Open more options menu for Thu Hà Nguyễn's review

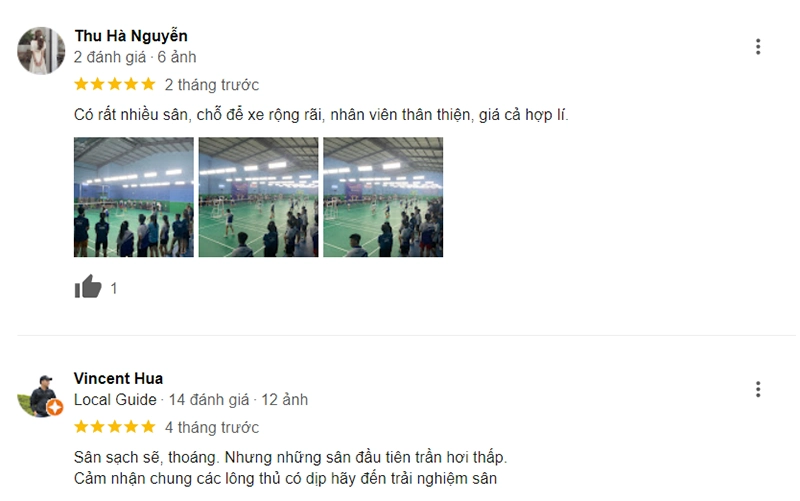pyautogui.click(x=758, y=46)
